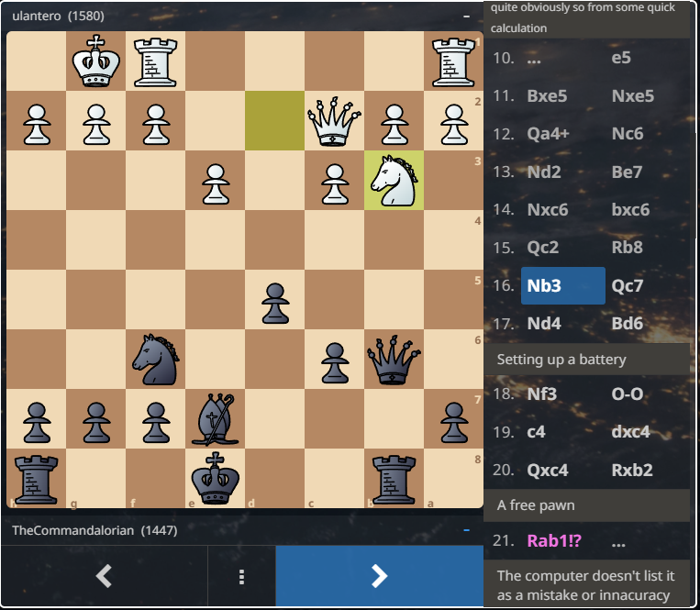Viewport: 700px width, 610px height.
Task: Select the white knight on b3
Action: 394,181
